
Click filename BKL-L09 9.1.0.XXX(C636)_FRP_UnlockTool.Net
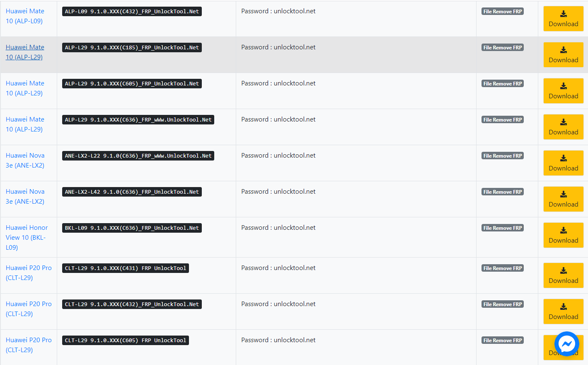pos(132,228)
